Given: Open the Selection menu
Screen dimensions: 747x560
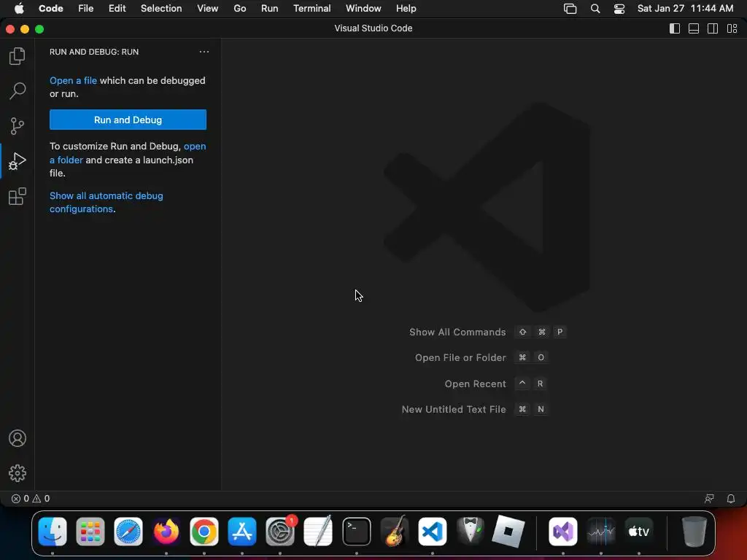Looking at the screenshot, I should [x=161, y=9].
